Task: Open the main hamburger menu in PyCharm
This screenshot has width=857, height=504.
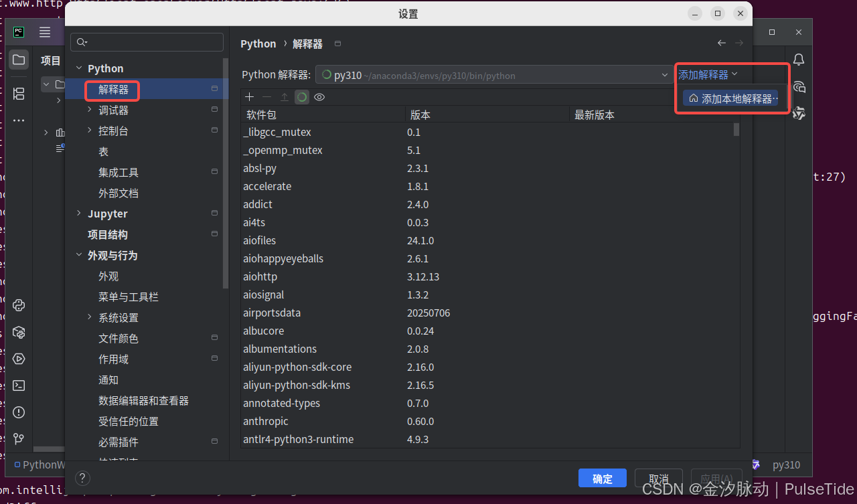Action: click(45, 32)
